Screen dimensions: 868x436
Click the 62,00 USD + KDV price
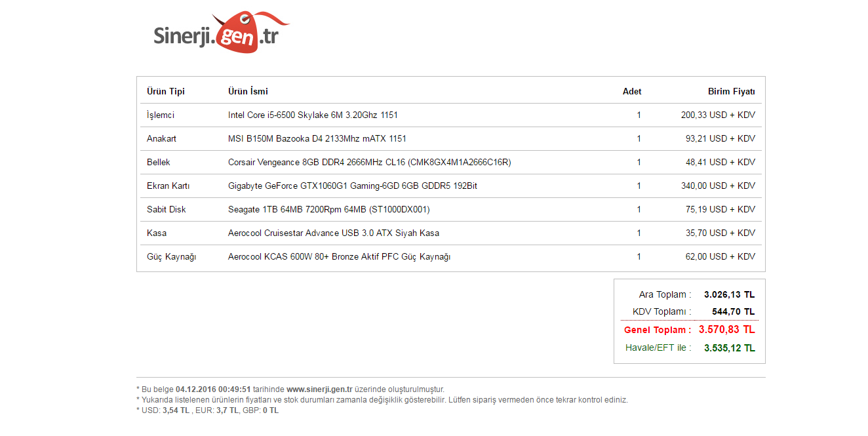[x=720, y=256]
